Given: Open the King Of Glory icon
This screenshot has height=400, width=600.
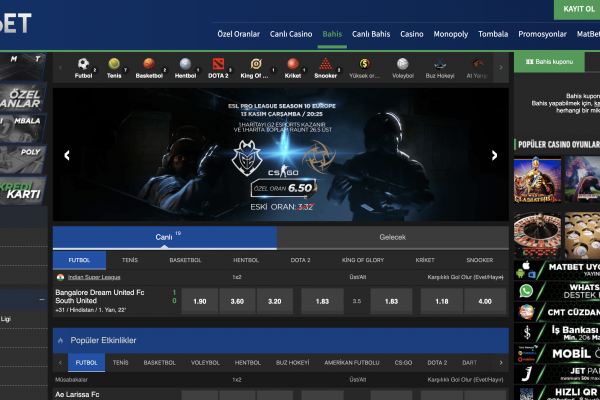Looking at the screenshot, I should coord(256,64).
